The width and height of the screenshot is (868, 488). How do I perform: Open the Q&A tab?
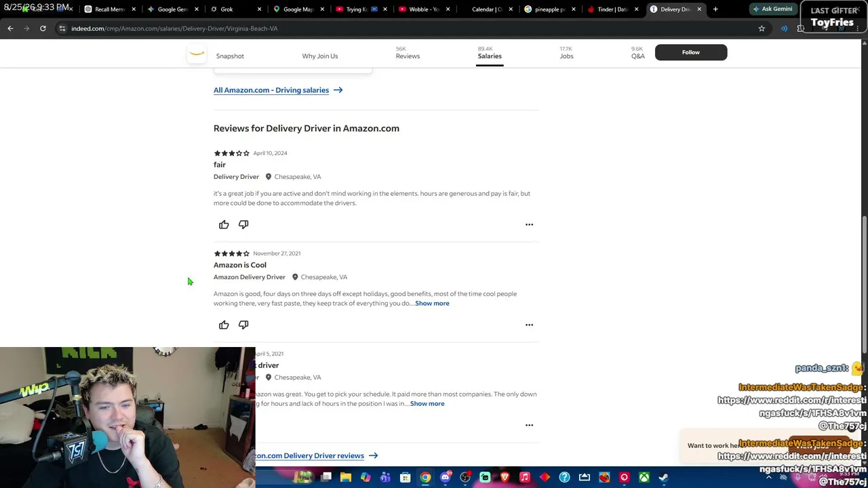[637, 53]
